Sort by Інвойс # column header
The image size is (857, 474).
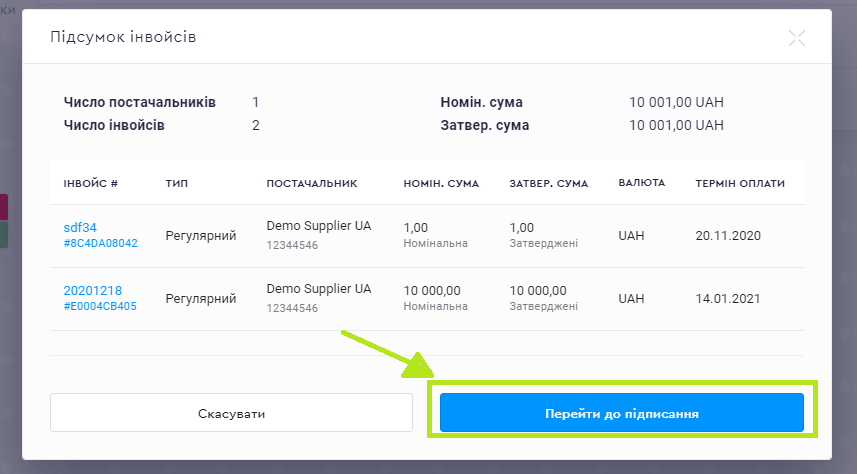(91, 184)
